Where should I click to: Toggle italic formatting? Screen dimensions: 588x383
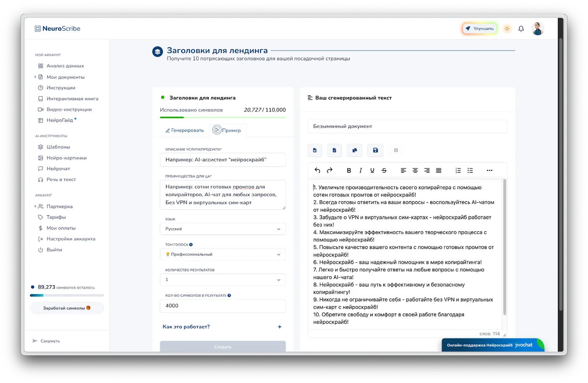tap(360, 170)
